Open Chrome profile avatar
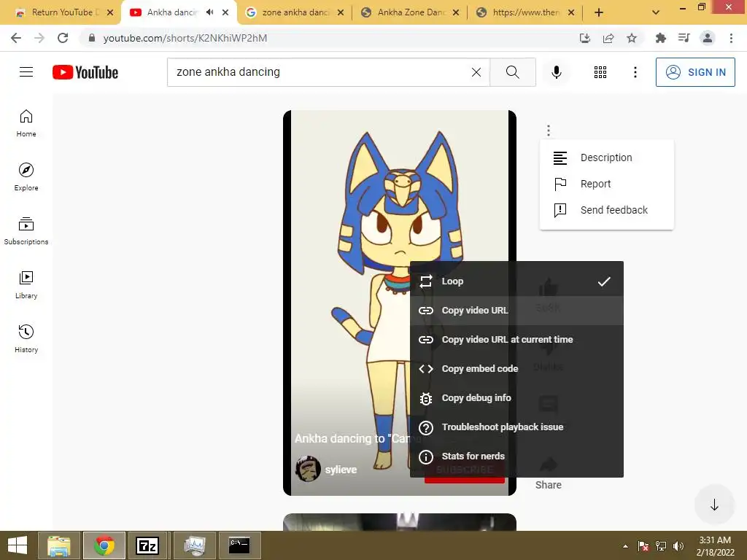 (708, 38)
